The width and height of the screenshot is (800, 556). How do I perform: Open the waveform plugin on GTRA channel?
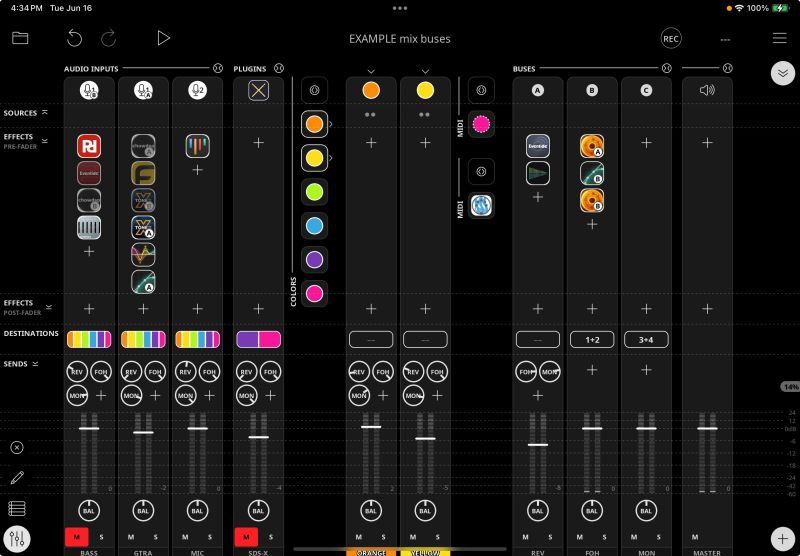click(143, 255)
